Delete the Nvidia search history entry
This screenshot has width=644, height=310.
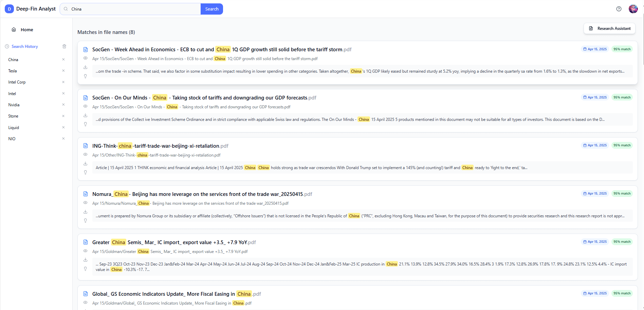(x=63, y=105)
